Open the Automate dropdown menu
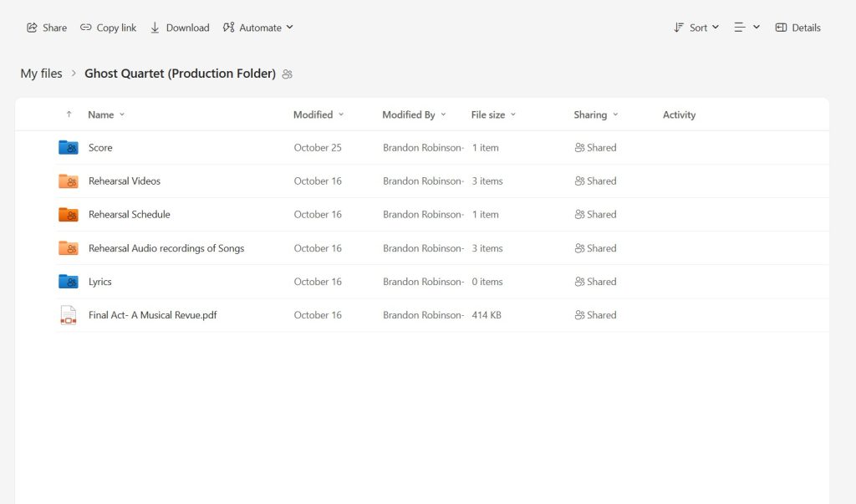 [x=258, y=28]
